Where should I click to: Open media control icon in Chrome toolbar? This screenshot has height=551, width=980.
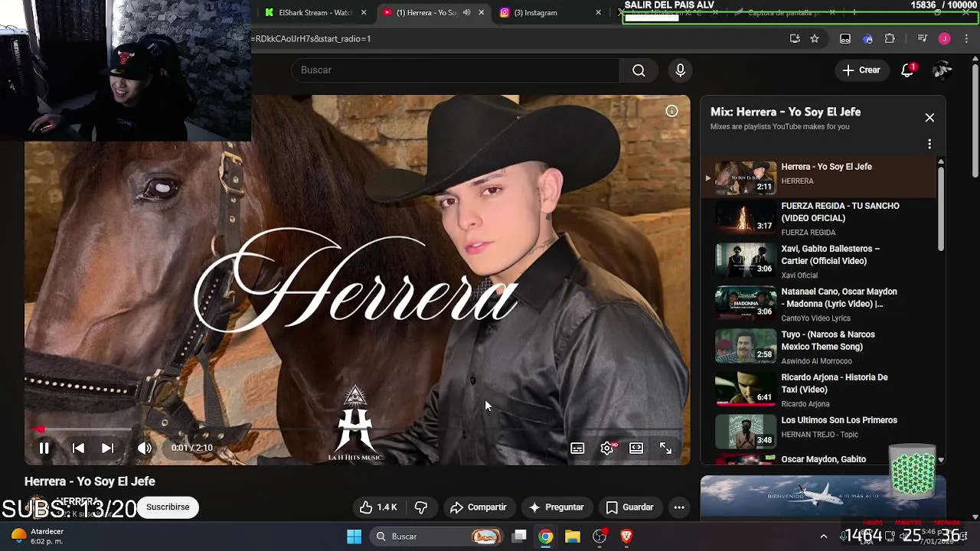click(x=923, y=39)
